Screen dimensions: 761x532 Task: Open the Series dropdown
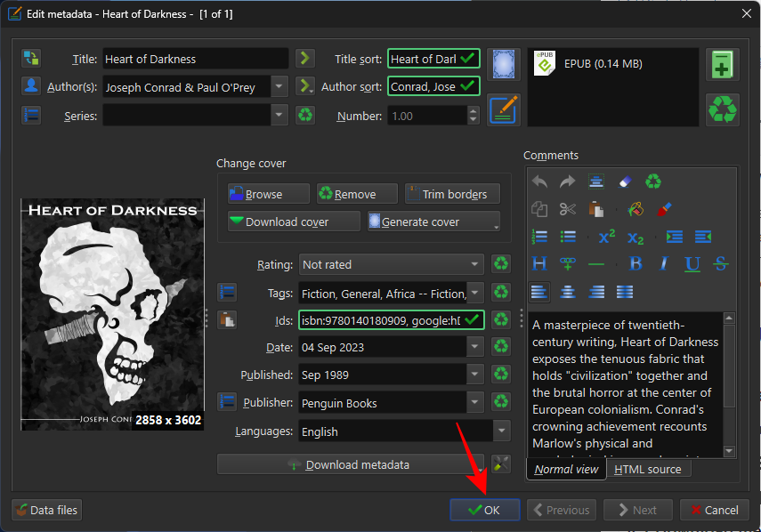(x=279, y=116)
